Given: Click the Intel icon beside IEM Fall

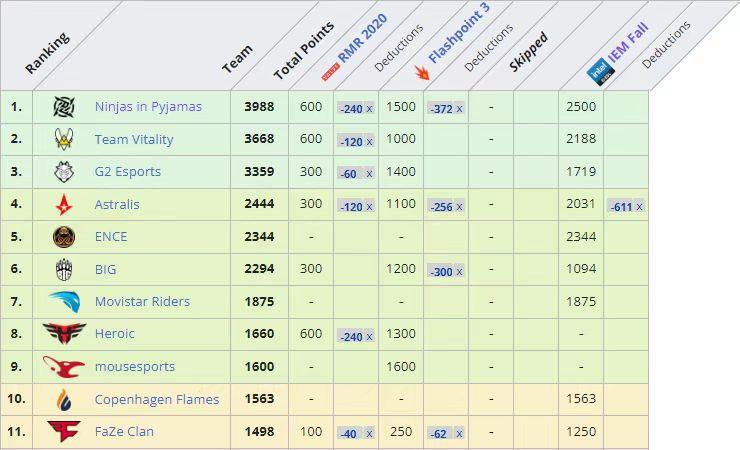Looking at the screenshot, I should 597,72.
